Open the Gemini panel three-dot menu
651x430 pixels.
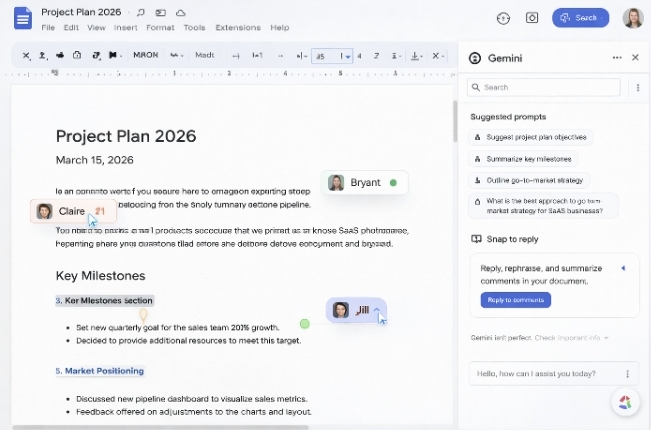pos(617,58)
